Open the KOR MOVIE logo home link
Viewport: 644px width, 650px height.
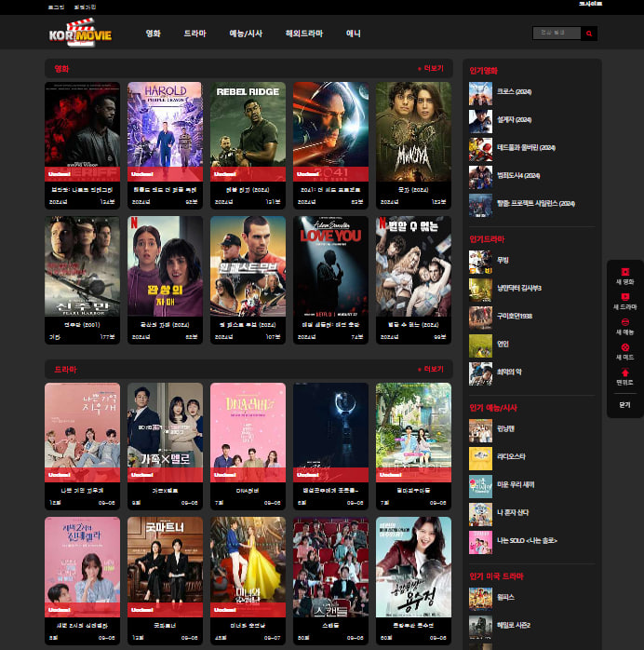[80, 33]
